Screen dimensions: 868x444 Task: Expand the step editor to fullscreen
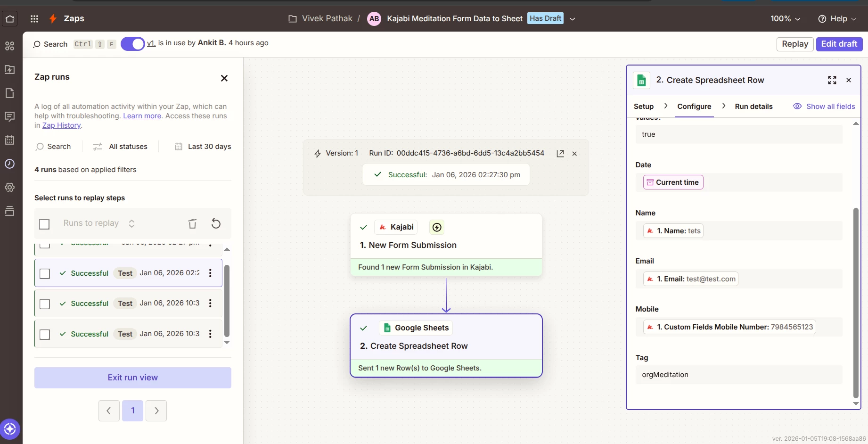point(832,80)
